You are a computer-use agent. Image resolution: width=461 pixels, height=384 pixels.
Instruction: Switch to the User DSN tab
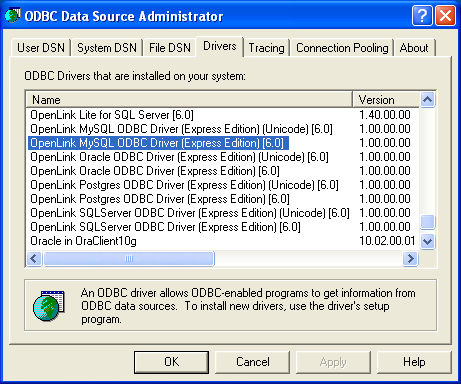pos(41,48)
